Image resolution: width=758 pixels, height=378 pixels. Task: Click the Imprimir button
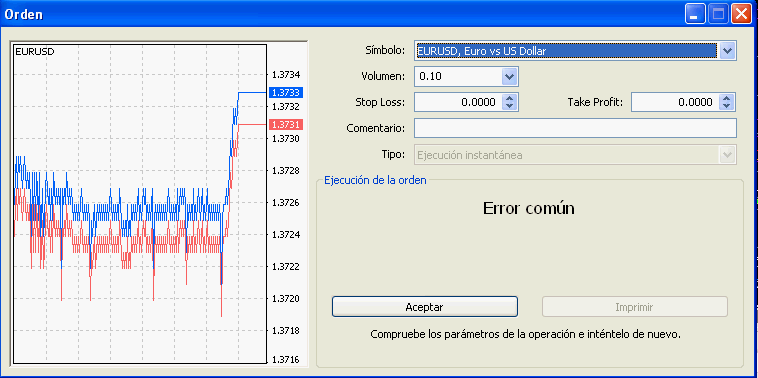point(635,307)
